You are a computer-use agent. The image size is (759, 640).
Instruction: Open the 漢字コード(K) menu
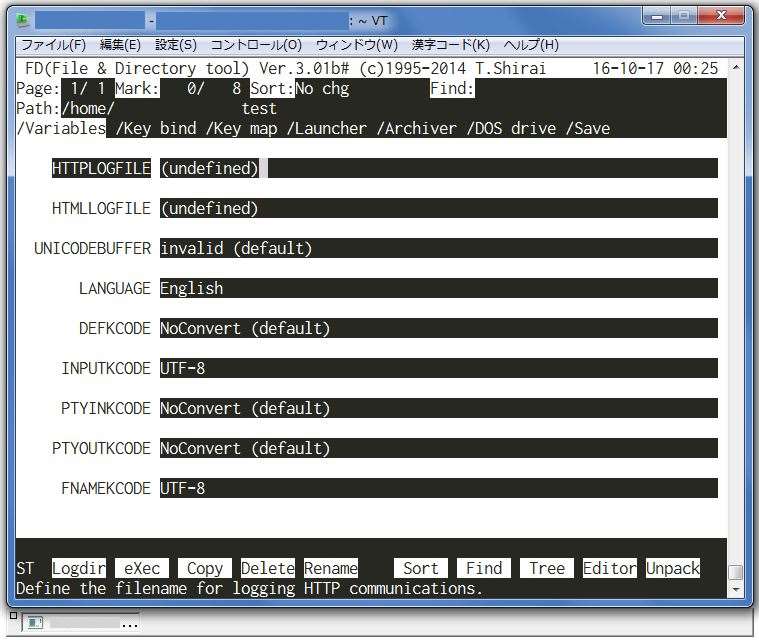click(451, 45)
